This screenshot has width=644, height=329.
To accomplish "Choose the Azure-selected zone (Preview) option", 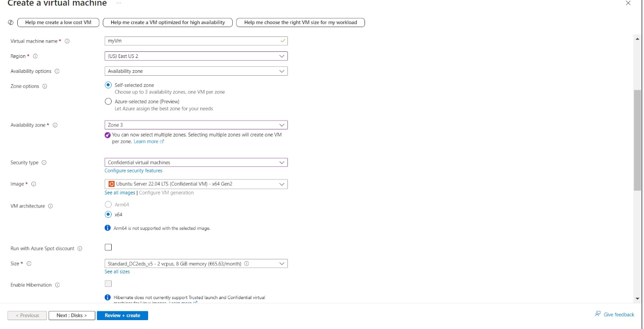I will tap(108, 101).
